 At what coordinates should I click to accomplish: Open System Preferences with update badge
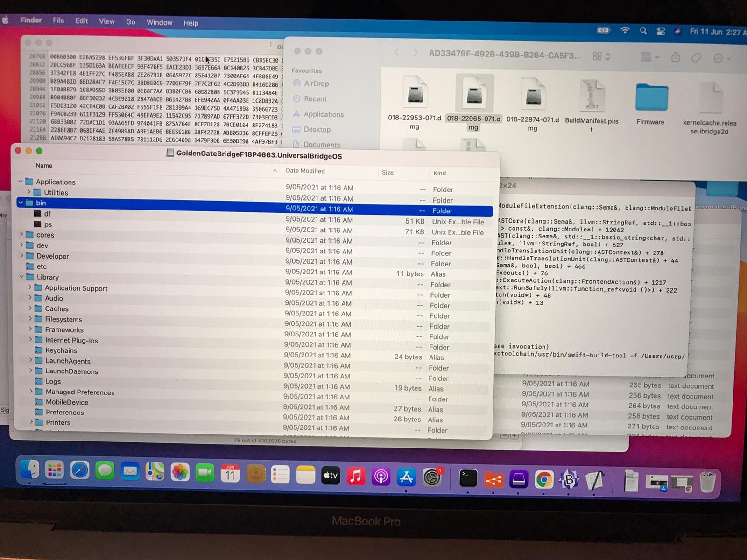tap(432, 477)
